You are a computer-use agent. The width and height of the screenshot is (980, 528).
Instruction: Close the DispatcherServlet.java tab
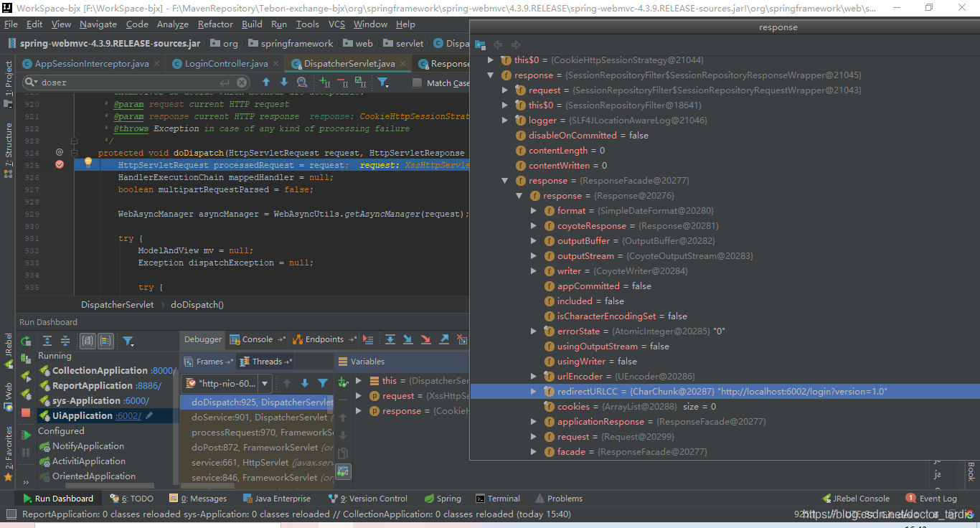click(402, 64)
